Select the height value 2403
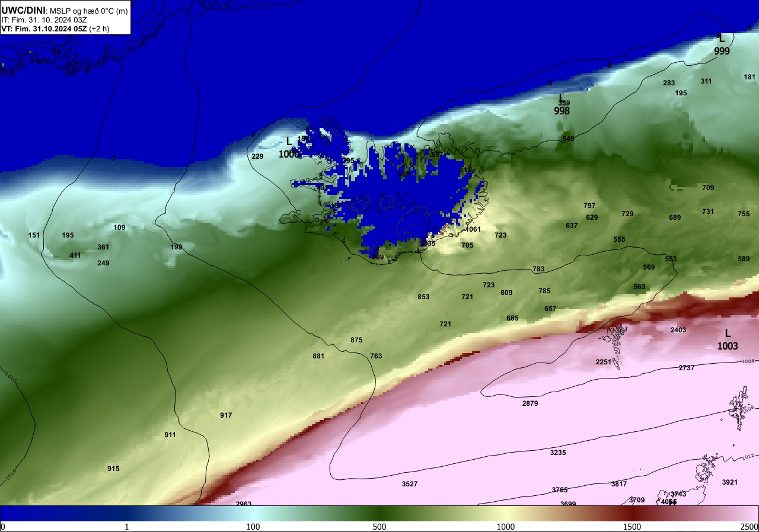Image resolution: width=759 pixels, height=532 pixels. (678, 330)
